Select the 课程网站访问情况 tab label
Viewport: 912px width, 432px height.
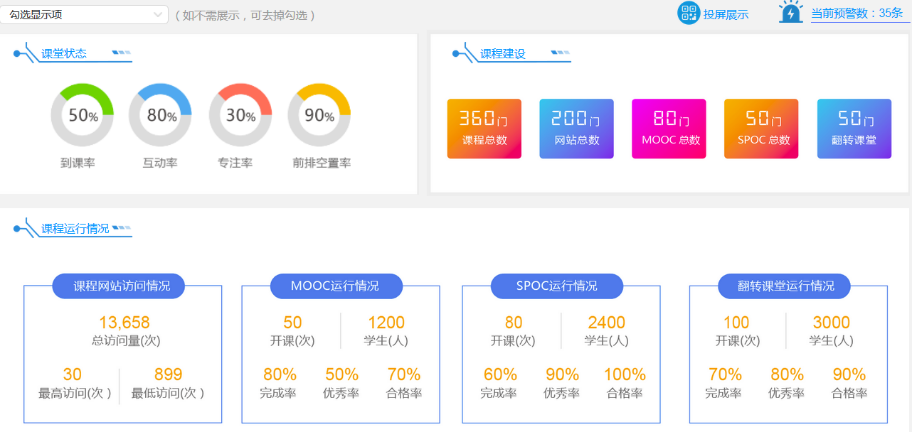pyautogui.click(x=122, y=286)
